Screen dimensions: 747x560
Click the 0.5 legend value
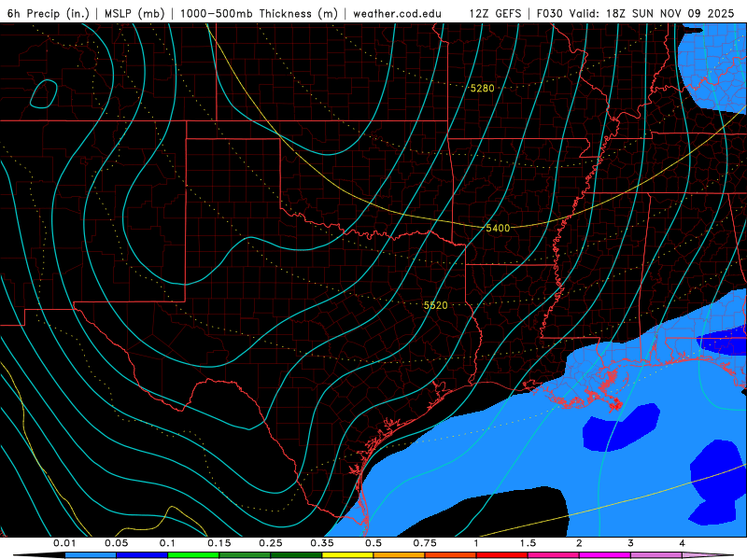click(373, 543)
